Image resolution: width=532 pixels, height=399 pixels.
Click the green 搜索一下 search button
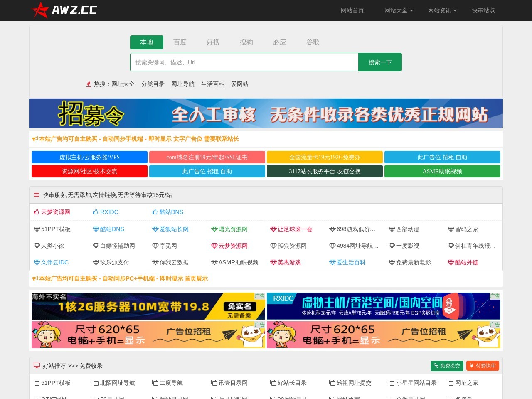[x=379, y=62]
